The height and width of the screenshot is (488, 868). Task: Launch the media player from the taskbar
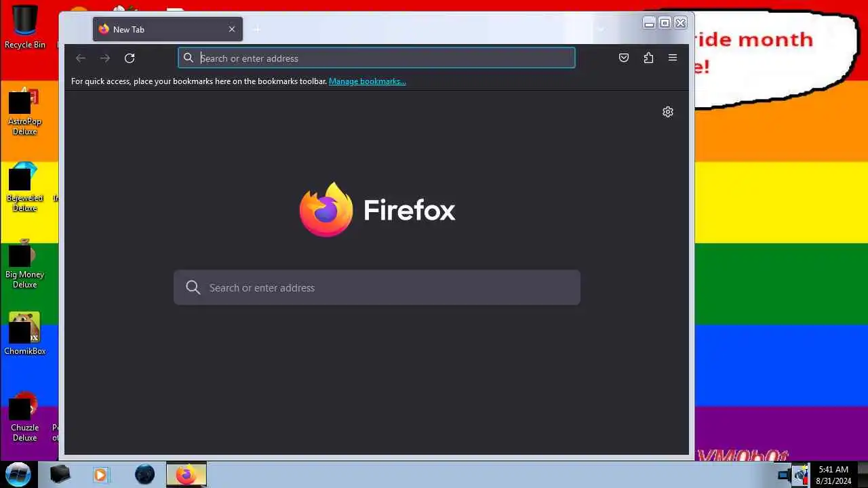pos(100,474)
